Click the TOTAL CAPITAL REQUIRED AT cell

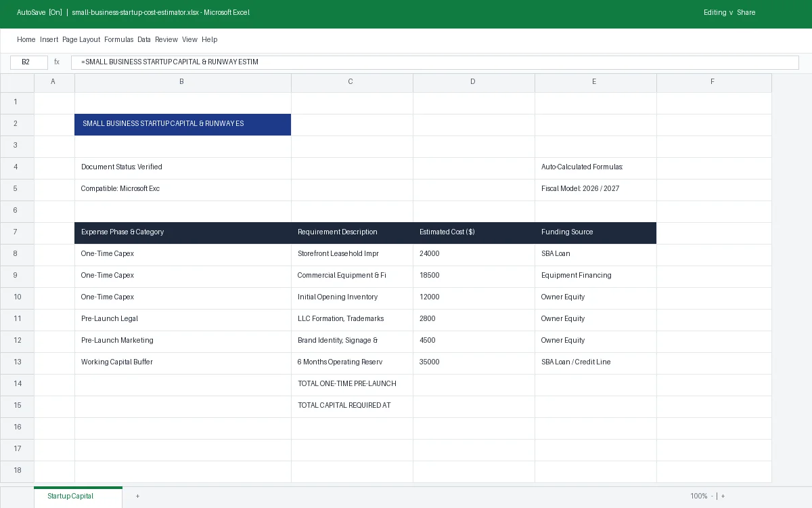352,406
